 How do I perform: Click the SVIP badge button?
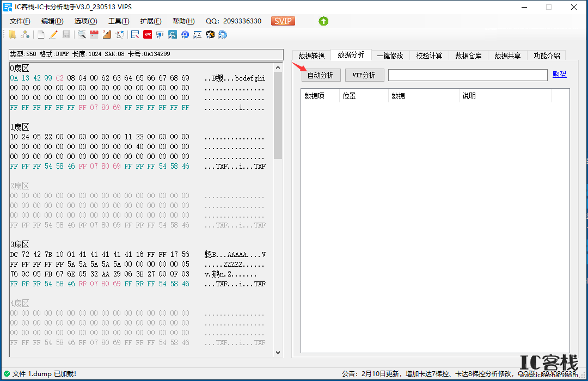(283, 21)
